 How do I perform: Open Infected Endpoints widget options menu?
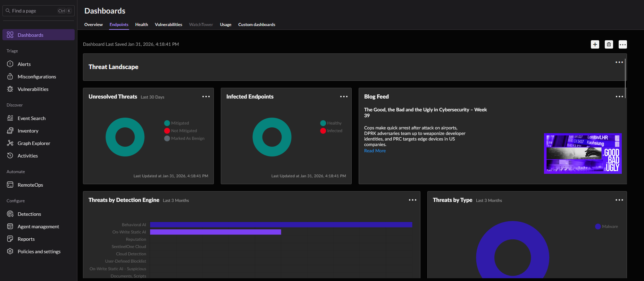tap(344, 97)
